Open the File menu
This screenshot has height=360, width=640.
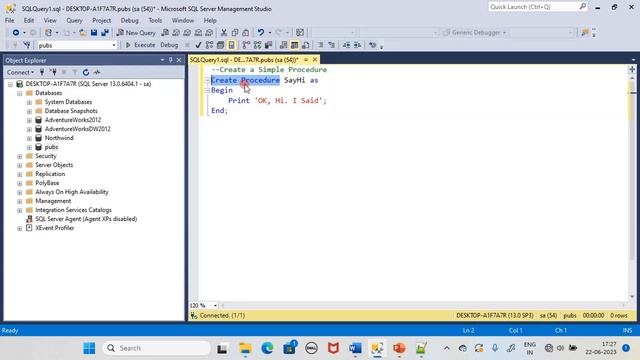(x=9, y=20)
